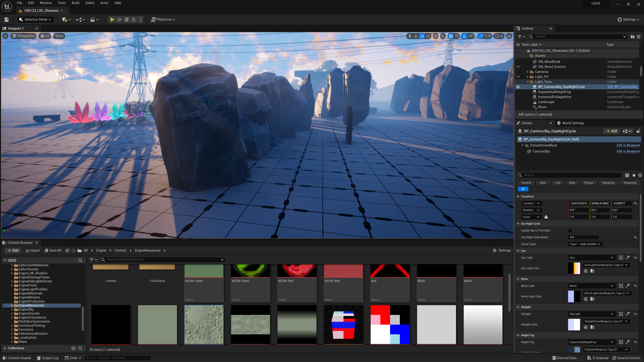Open the Build menu
This screenshot has width=644, height=362.
[75, 3]
